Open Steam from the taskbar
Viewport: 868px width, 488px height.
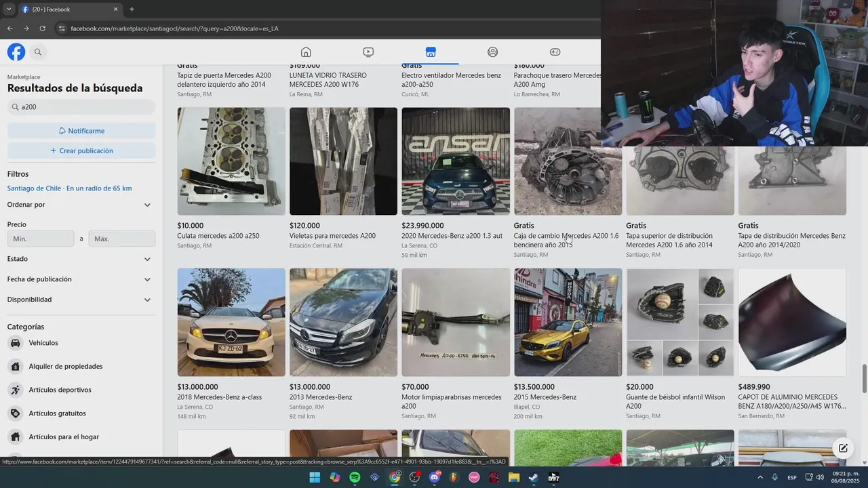click(x=534, y=478)
